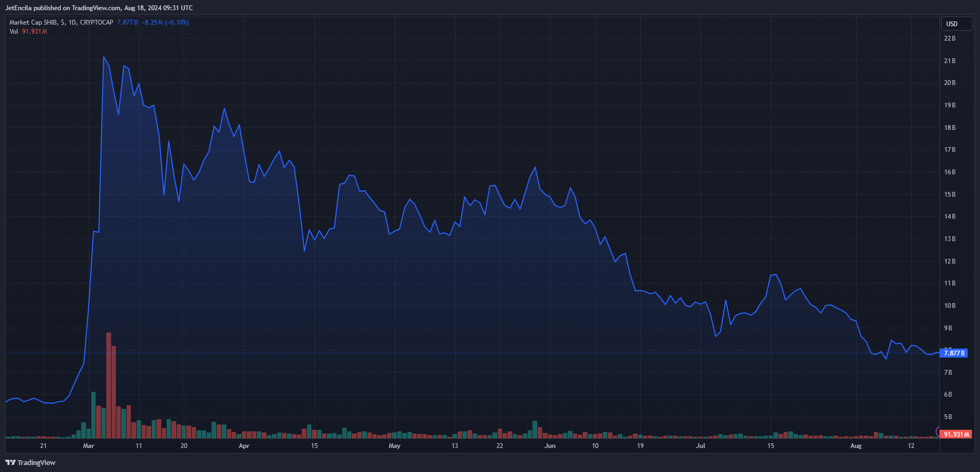Click the 20 B price axis label
The width and height of the screenshot is (980, 472).
click(950, 83)
